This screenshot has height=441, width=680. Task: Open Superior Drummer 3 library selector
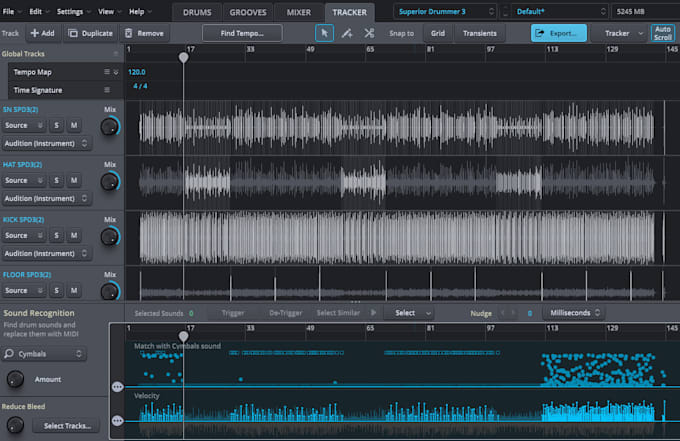(x=445, y=12)
